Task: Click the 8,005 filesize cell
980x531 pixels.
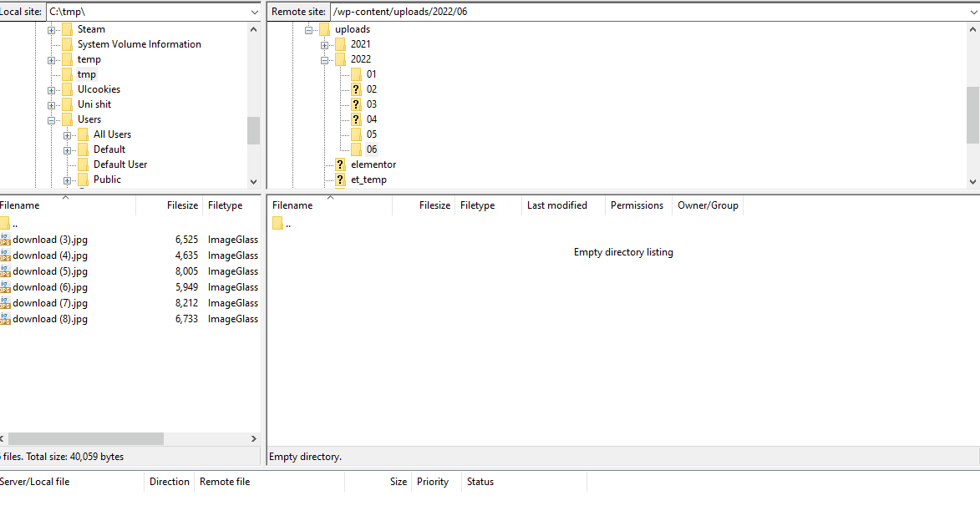Action: pos(186,271)
